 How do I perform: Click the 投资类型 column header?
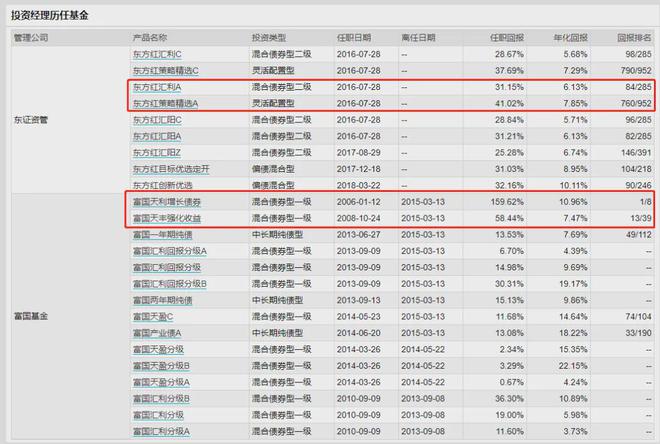[269, 38]
